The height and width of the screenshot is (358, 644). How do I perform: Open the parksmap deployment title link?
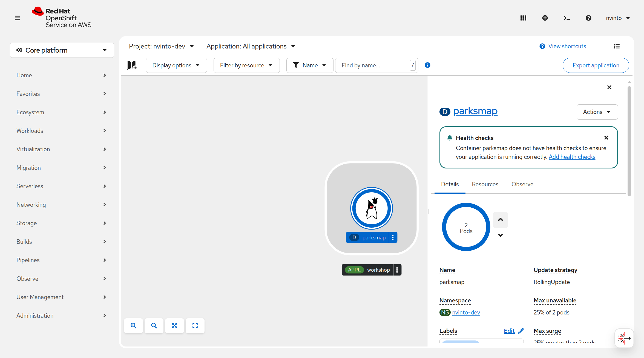(475, 111)
